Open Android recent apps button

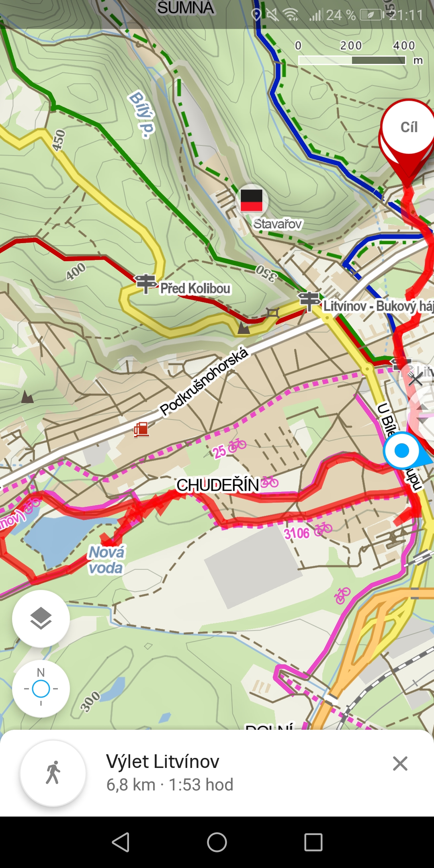[x=313, y=842]
